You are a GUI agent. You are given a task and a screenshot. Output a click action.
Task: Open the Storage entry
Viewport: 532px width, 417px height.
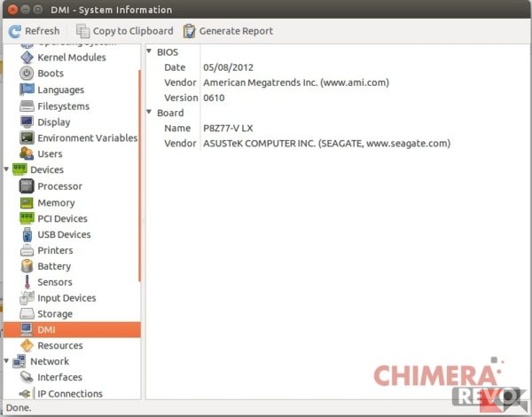(55, 314)
